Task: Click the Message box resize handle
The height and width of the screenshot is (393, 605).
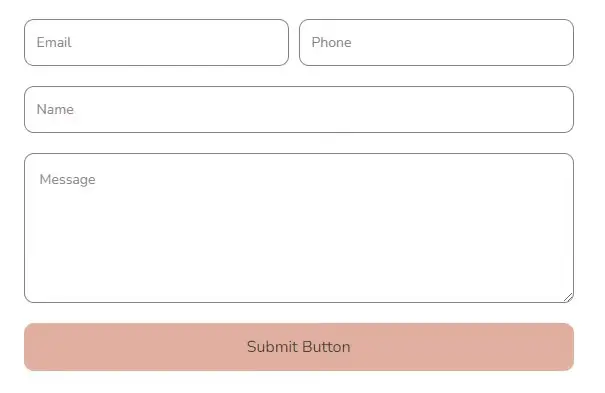Action: (x=568, y=297)
